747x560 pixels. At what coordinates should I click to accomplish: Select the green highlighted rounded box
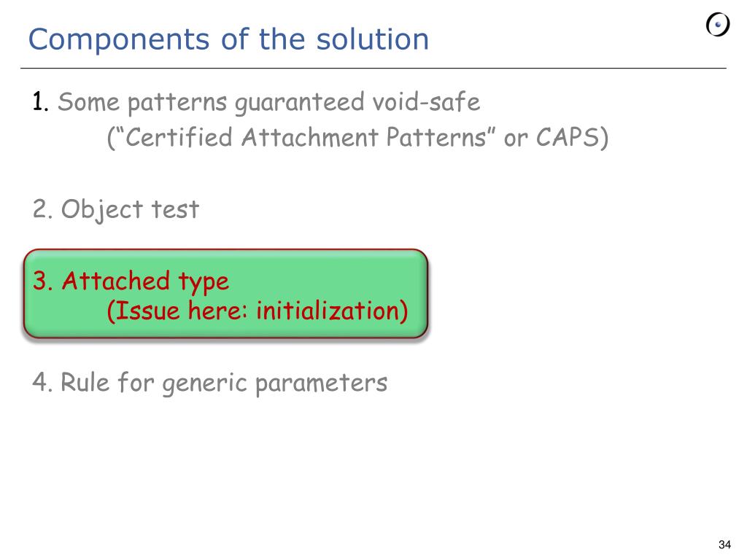point(226,293)
